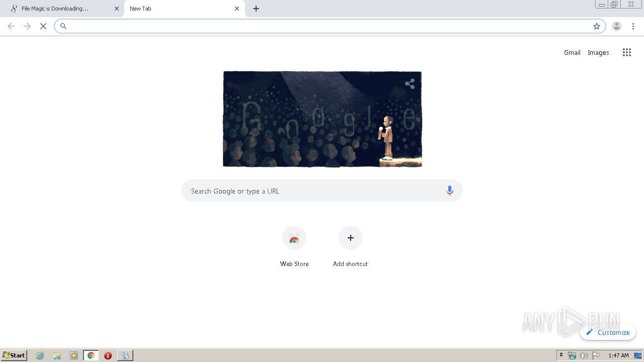644x362 pixels.
Task: Stop loading the page
Action: coord(43,26)
